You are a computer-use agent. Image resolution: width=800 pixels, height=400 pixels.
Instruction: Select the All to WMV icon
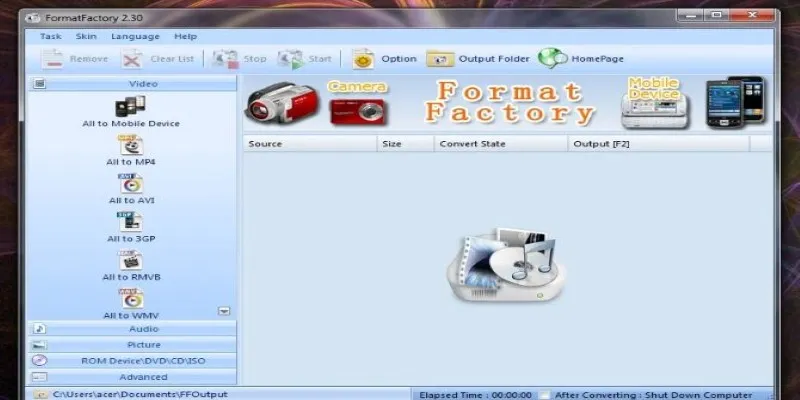(x=131, y=298)
